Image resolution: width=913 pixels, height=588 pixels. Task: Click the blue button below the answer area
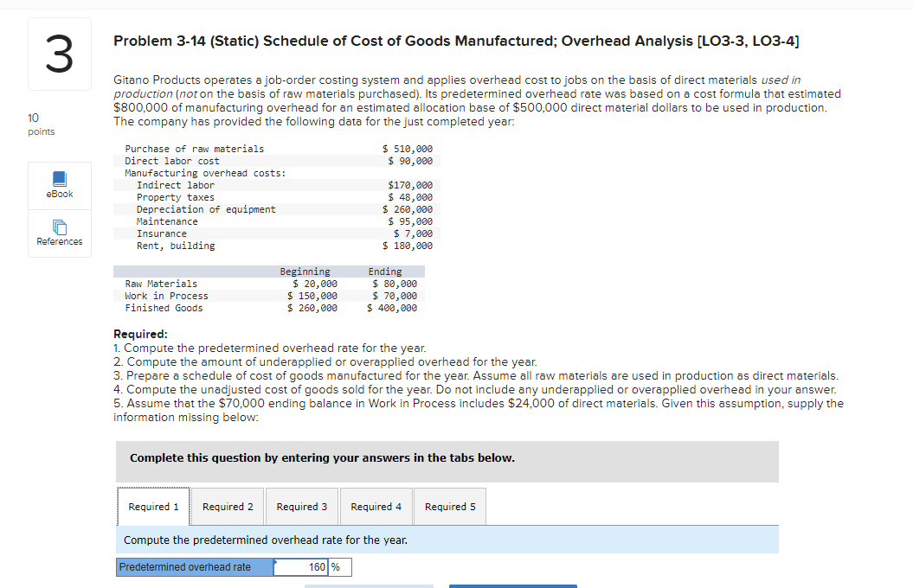click(513, 586)
